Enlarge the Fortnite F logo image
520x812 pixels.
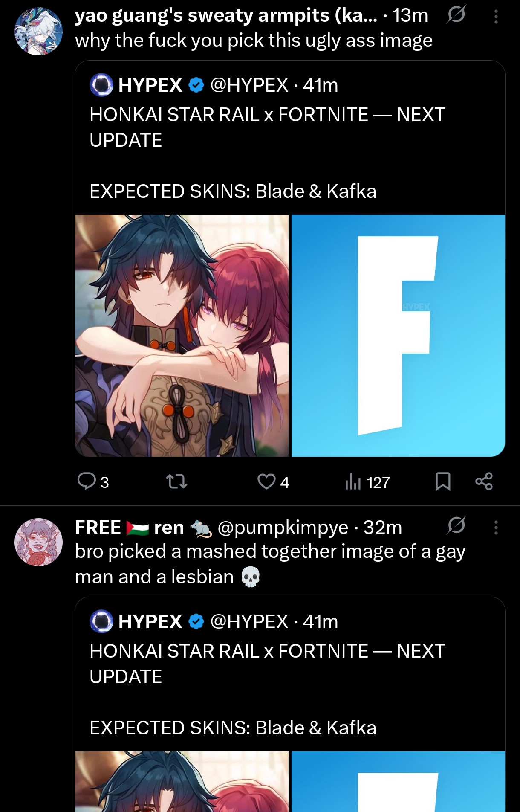[398, 336]
